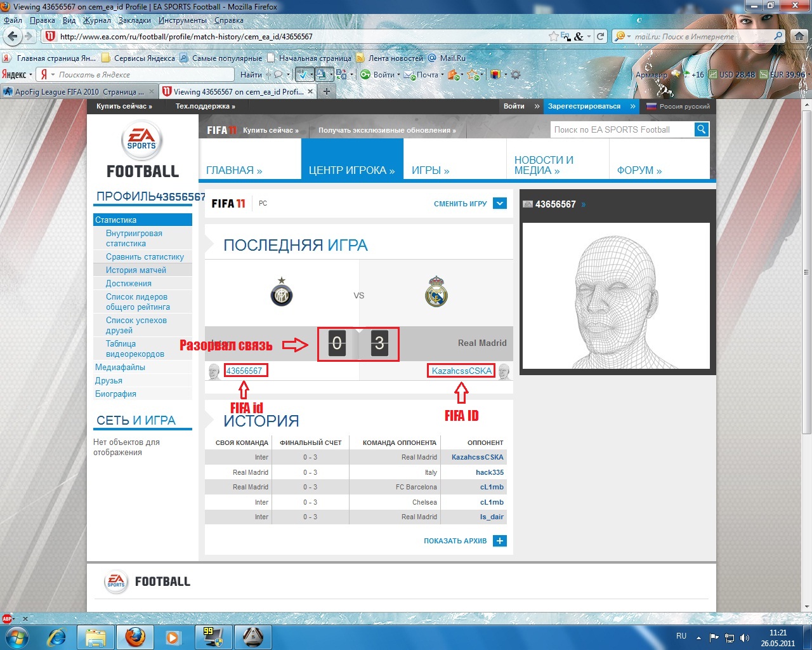
Task: Open История матчей in sidebar
Action: coord(136,270)
